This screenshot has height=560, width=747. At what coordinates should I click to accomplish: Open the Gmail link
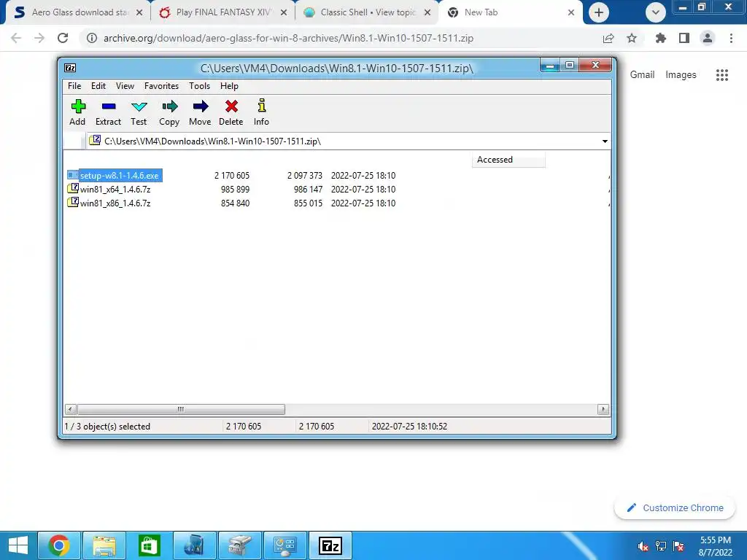[642, 74]
